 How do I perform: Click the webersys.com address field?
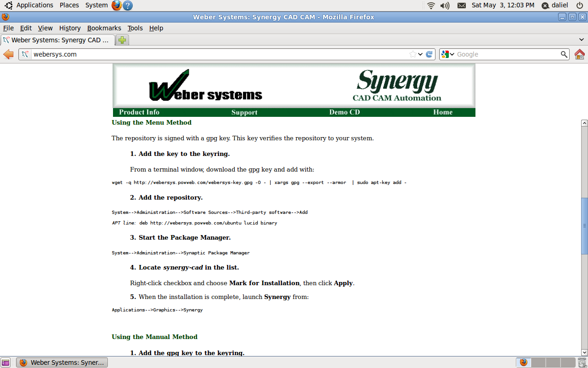point(220,54)
